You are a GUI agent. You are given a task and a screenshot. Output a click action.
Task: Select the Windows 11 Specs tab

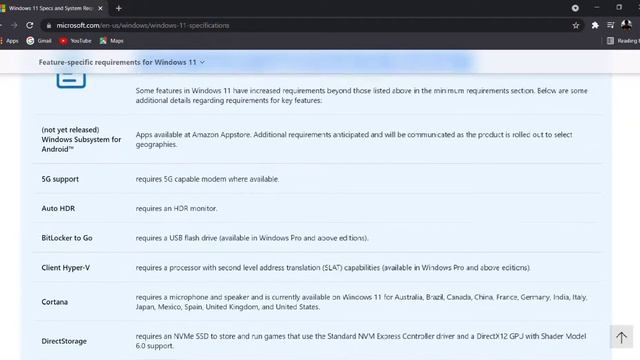[x=52, y=8]
